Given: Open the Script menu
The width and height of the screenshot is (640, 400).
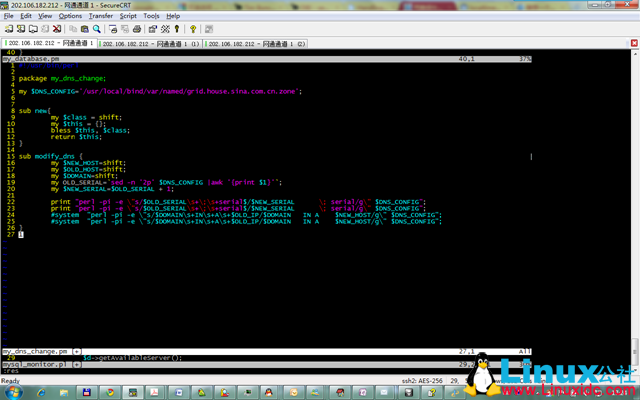Looking at the screenshot, I should (128, 16).
